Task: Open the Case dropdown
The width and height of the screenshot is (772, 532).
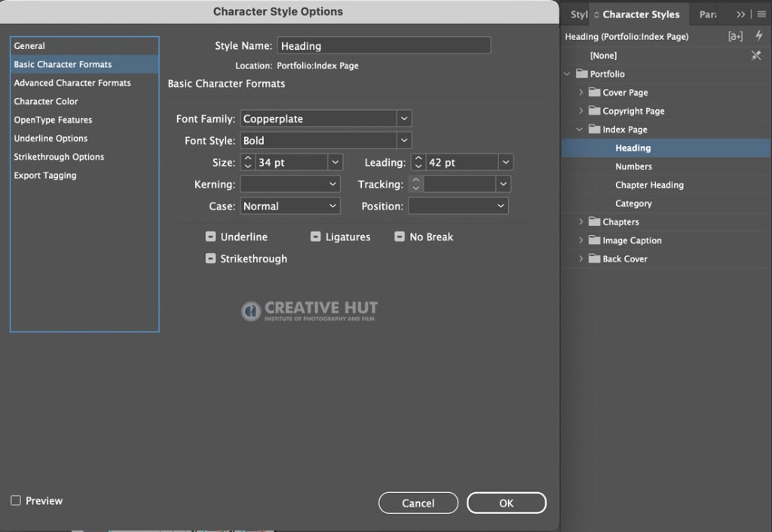Action: (x=290, y=206)
